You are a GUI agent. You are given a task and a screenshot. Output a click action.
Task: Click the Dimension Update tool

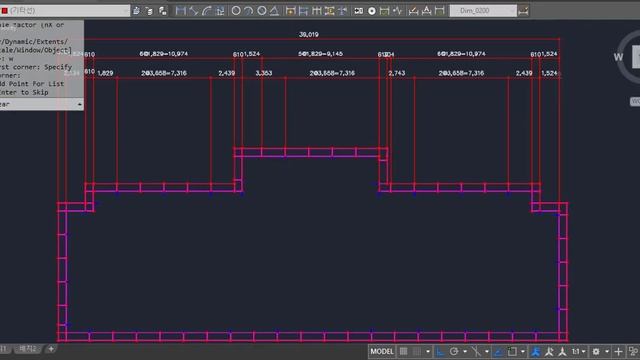pyautogui.click(x=439, y=11)
